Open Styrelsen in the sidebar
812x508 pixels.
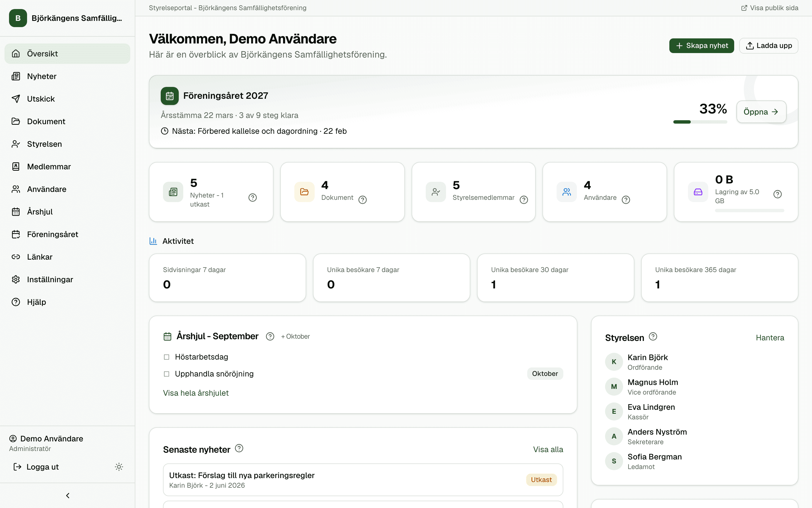click(67, 144)
